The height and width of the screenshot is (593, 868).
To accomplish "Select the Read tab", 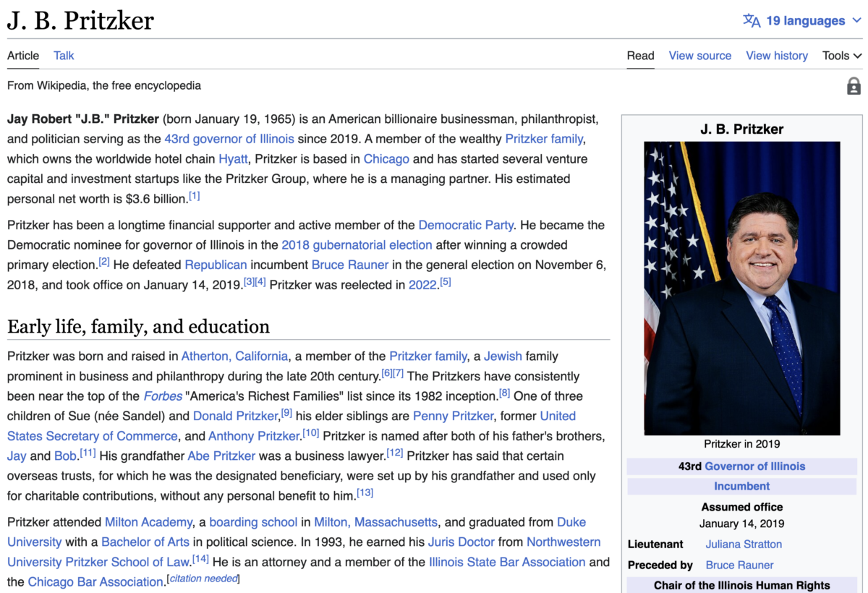I will point(640,56).
